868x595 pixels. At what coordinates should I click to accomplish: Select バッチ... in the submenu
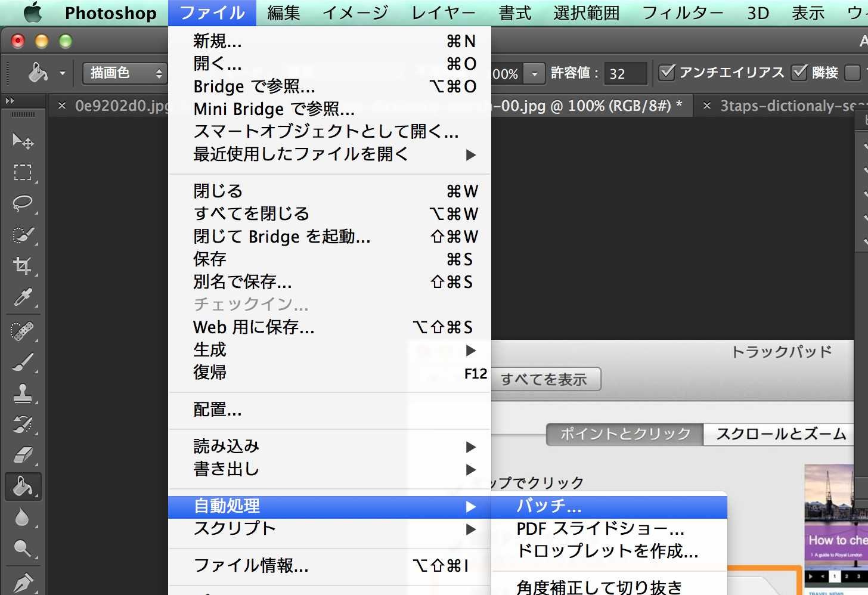(609, 507)
